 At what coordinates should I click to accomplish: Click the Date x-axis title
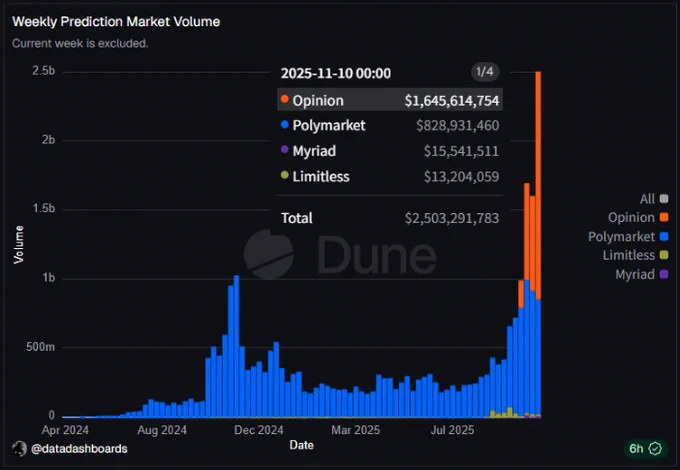[x=301, y=445]
